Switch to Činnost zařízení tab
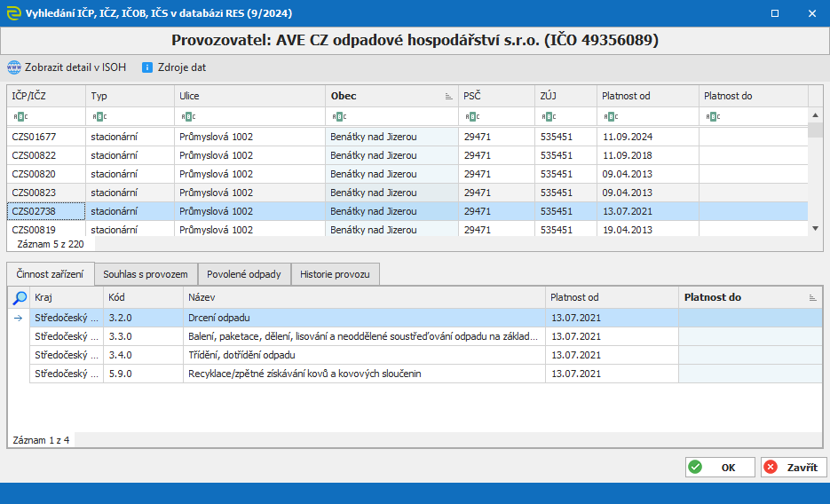The width and height of the screenshot is (830, 504). click(x=51, y=274)
